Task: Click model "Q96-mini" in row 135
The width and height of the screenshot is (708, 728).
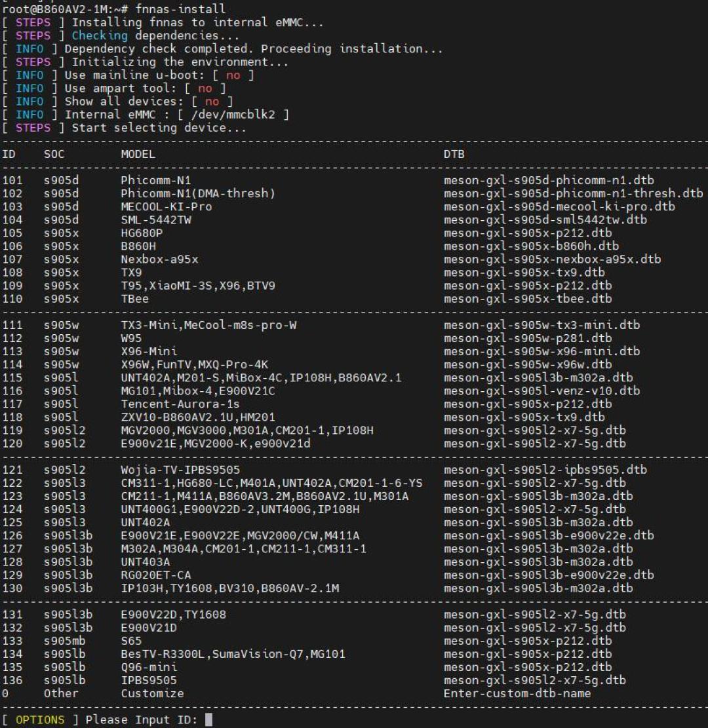Action: pos(149,667)
